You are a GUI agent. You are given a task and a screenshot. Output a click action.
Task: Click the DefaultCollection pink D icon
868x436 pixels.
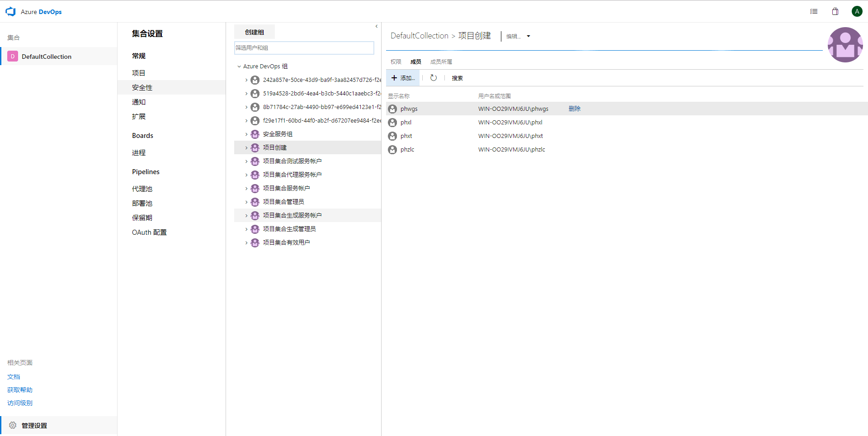click(13, 57)
